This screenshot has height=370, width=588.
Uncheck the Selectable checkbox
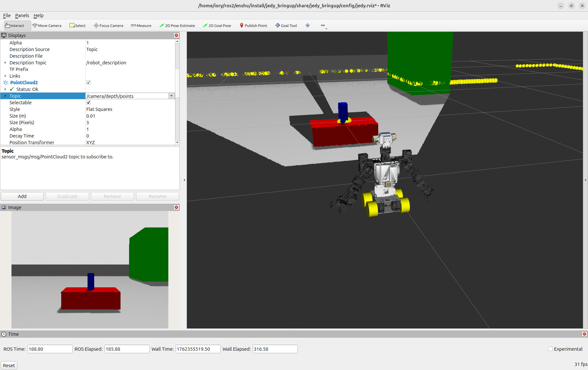point(88,102)
